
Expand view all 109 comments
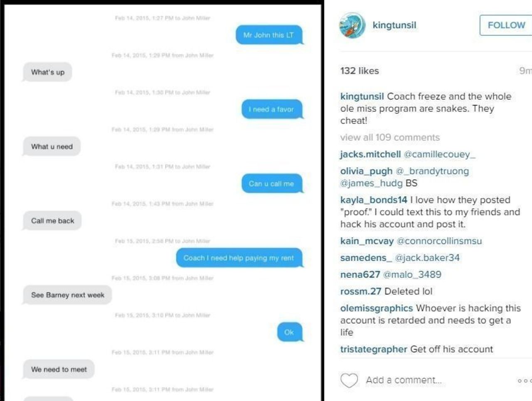(390, 137)
